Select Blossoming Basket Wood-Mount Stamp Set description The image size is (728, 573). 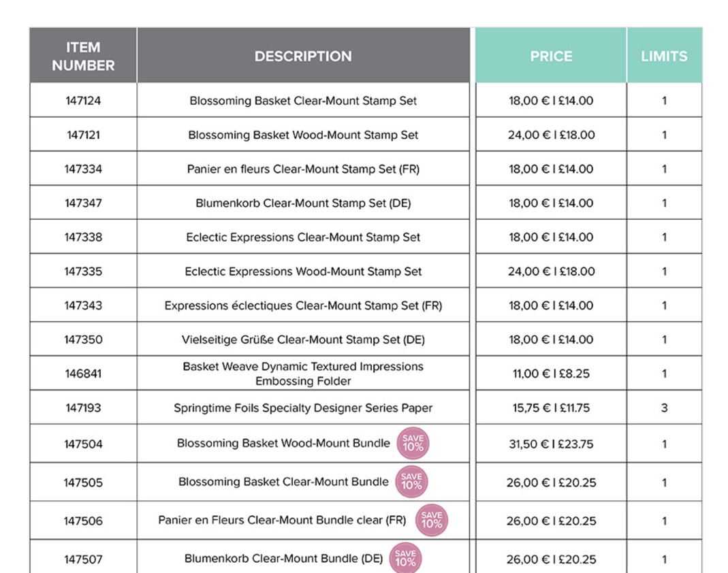[x=303, y=135]
